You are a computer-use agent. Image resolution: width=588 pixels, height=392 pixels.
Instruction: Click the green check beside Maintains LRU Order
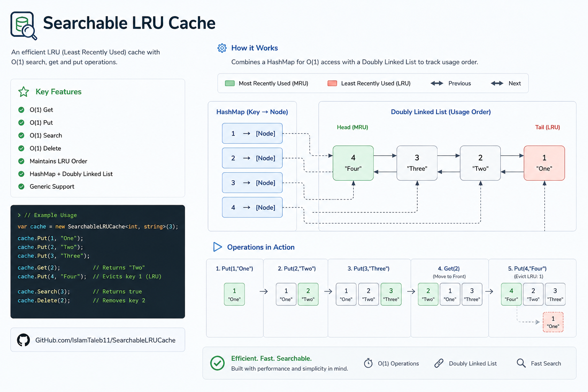tap(21, 161)
